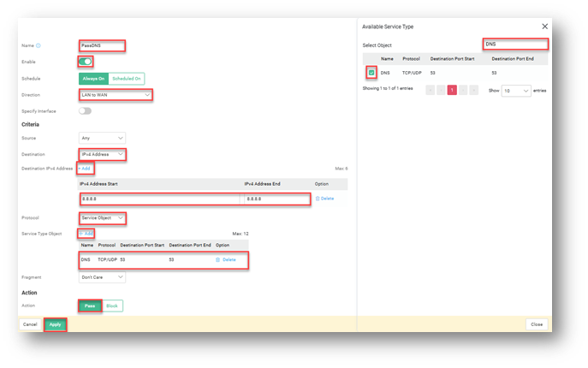588x368 pixels.
Task: Open the Protocol dropdown showing Service Object
Action: (x=102, y=218)
